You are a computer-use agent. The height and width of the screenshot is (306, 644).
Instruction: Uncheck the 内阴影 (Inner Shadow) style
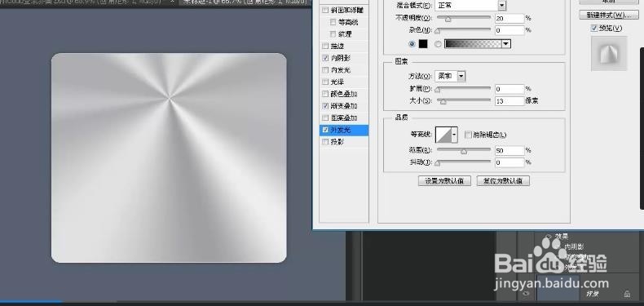pos(325,58)
